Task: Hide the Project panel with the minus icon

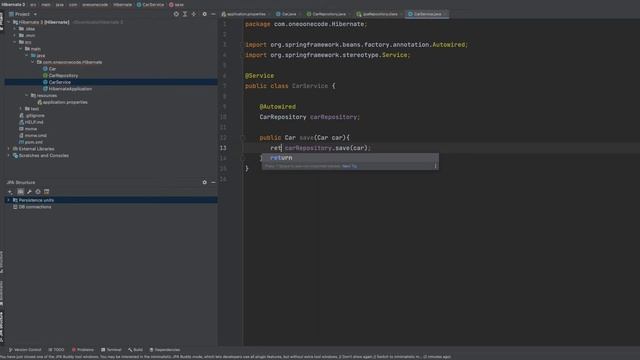Action: [x=213, y=14]
